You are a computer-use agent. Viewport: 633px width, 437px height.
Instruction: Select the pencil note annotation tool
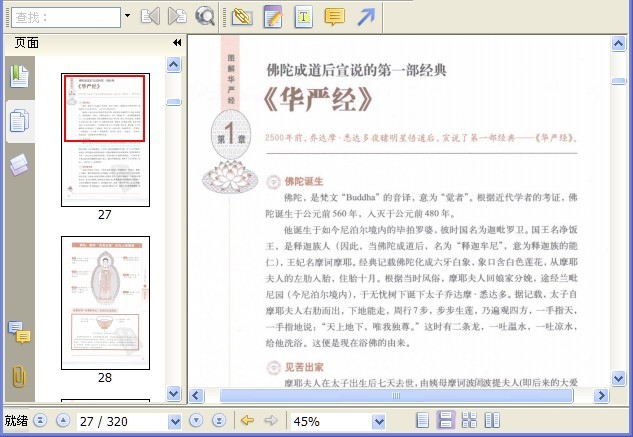point(273,17)
